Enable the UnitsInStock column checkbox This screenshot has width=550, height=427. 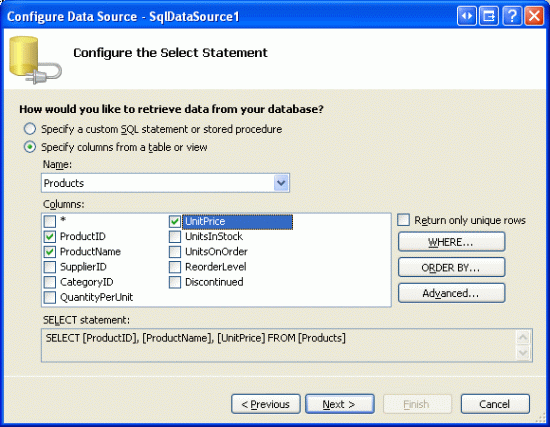[x=175, y=236]
